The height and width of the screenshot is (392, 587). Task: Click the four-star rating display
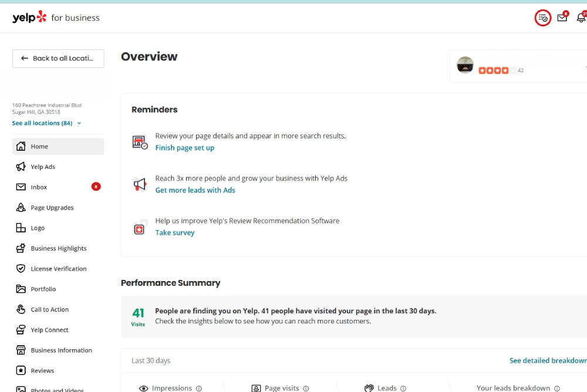[497, 70]
